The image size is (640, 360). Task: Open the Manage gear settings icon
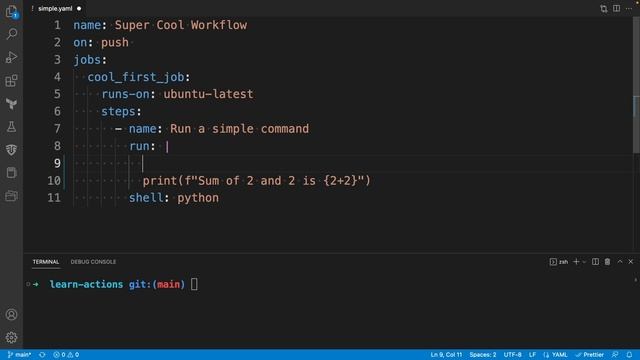(x=11, y=338)
